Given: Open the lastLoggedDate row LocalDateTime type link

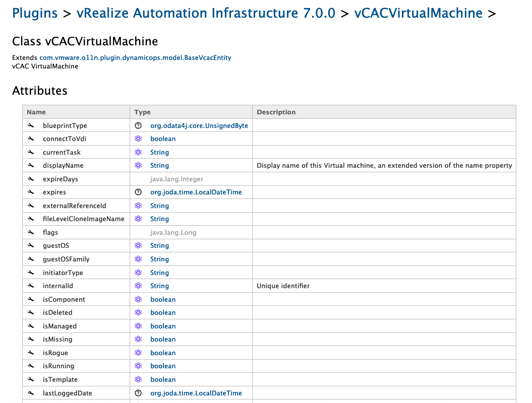Looking at the screenshot, I should point(196,393).
